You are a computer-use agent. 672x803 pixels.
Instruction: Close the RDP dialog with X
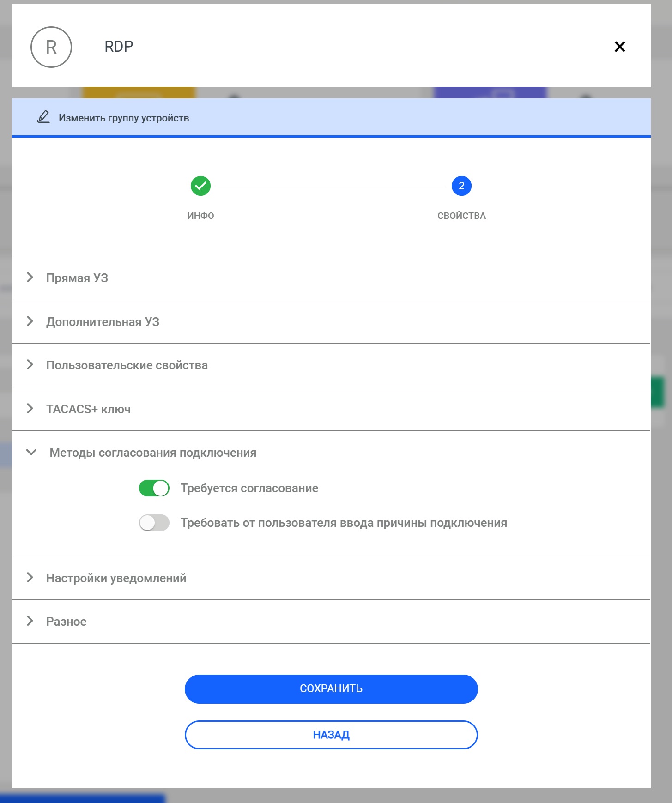pos(620,47)
